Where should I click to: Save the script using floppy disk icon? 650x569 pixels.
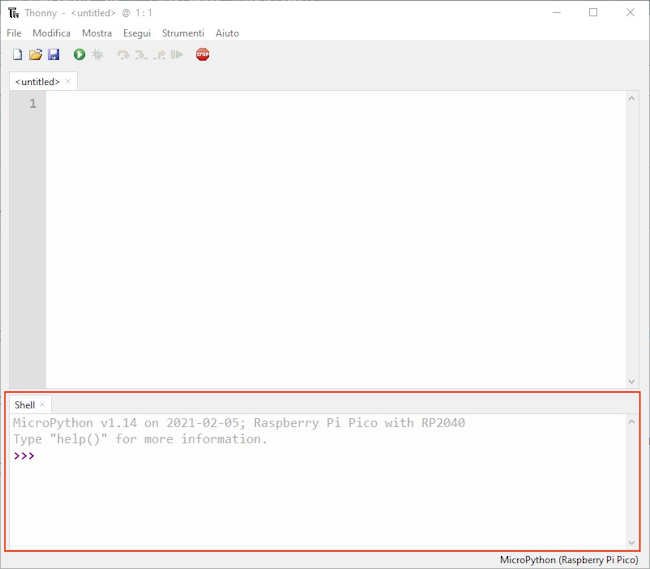[x=53, y=55]
